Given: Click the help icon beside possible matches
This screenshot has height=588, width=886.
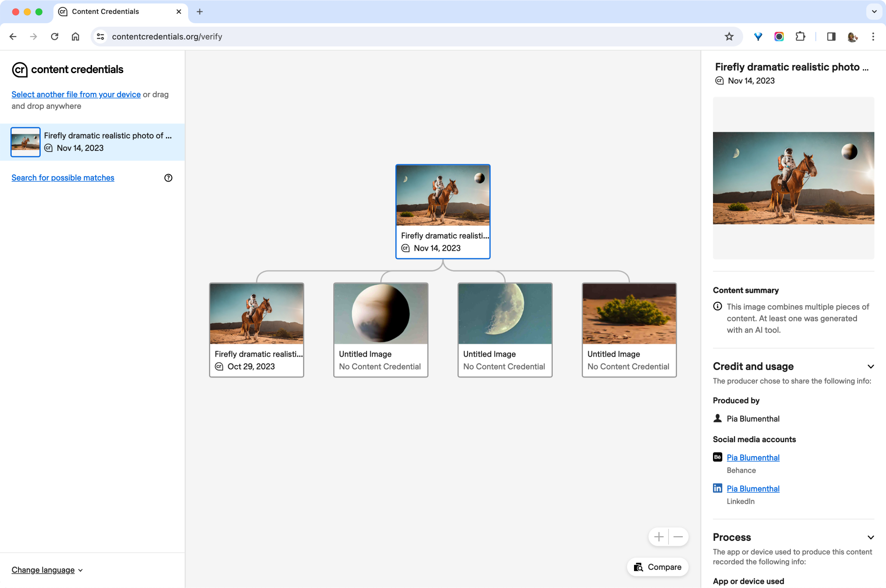Looking at the screenshot, I should [168, 178].
